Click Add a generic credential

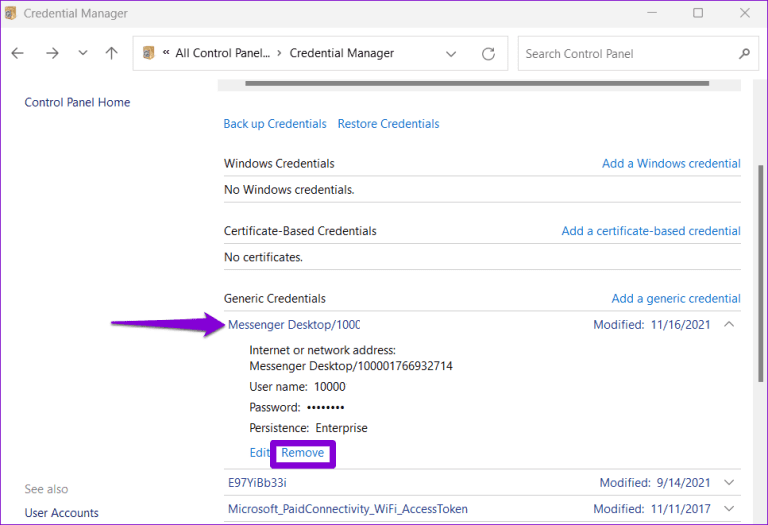[x=676, y=299]
